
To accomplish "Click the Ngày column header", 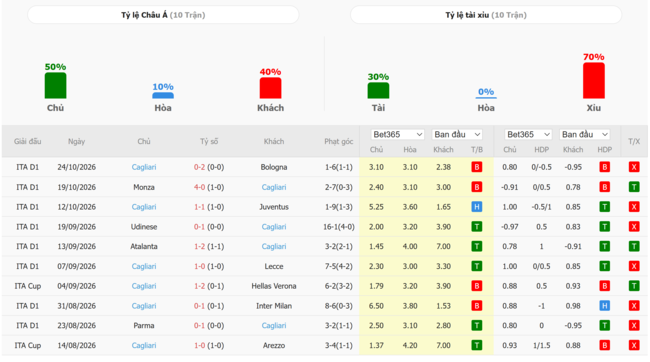I will 77,141.
